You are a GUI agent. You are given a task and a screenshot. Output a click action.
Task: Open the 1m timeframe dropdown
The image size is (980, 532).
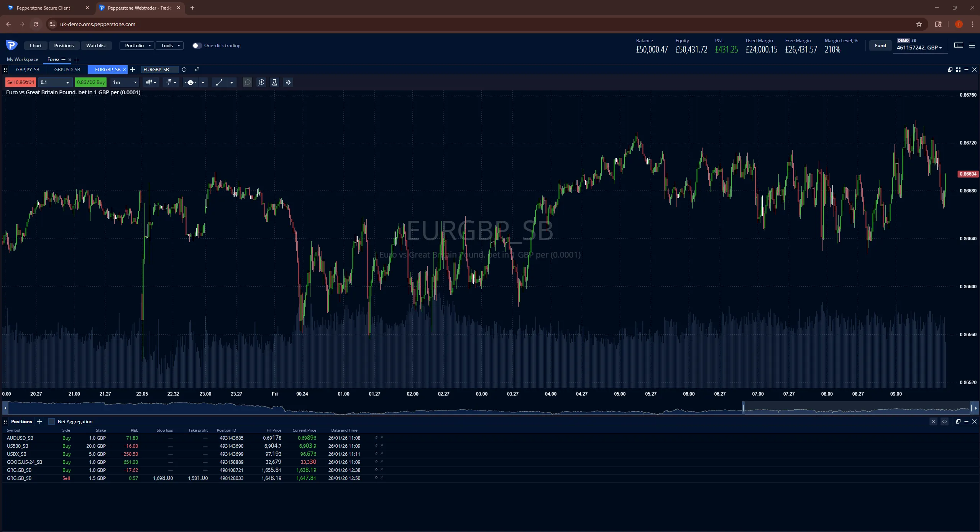point(124,82)
